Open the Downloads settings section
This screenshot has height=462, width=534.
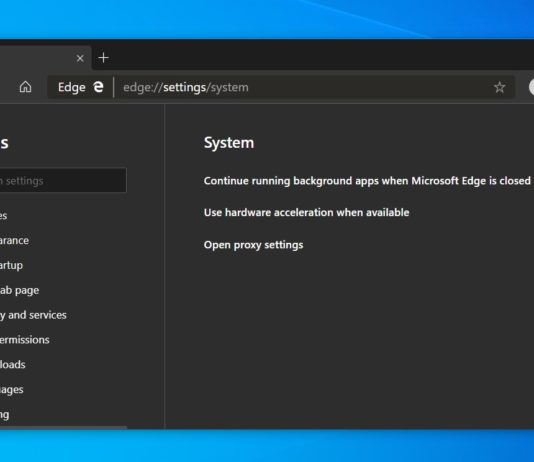pos(13,365)
